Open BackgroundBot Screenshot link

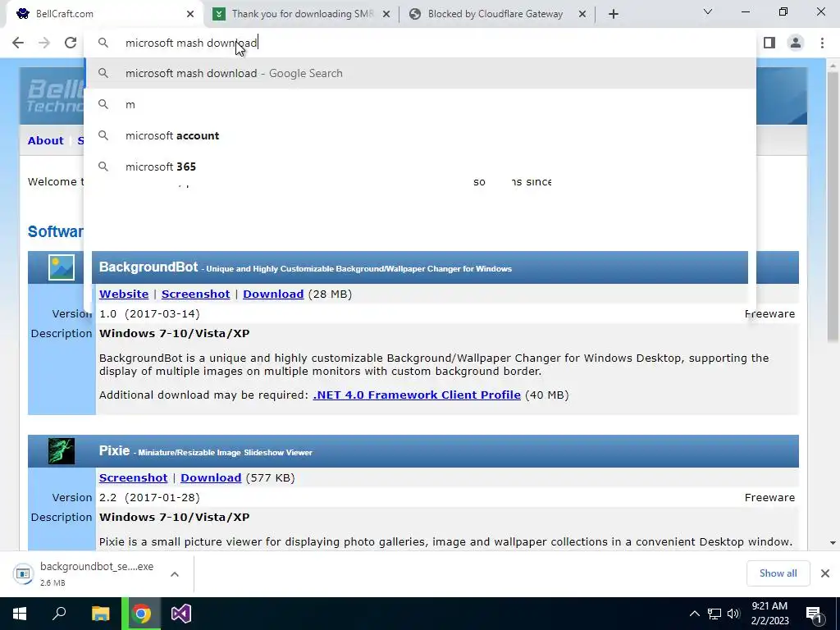(x=195, y=294)
